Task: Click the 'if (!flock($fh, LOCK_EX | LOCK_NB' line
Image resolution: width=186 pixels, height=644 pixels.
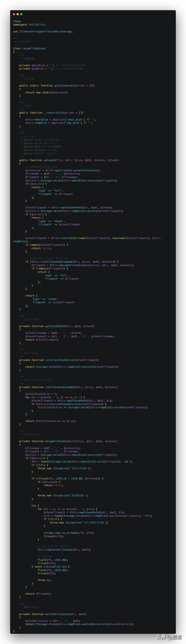Action: [67, 479]
